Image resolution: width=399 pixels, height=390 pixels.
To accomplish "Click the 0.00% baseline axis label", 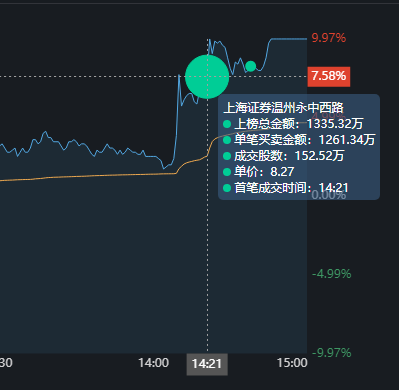I will [x=329, y=195].
